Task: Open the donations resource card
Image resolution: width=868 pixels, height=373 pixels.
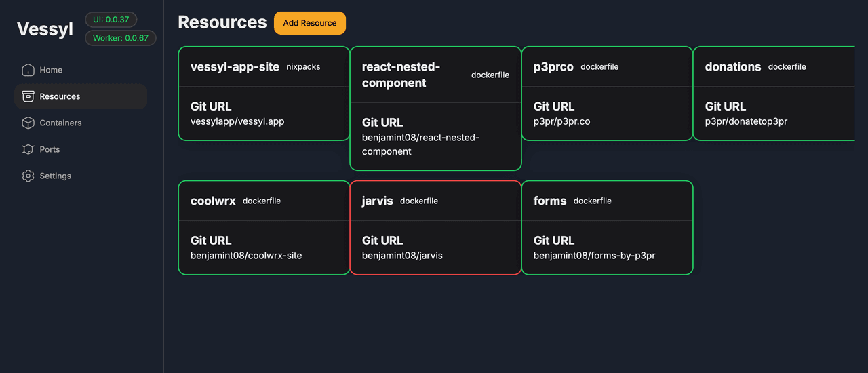Action: 773,94
